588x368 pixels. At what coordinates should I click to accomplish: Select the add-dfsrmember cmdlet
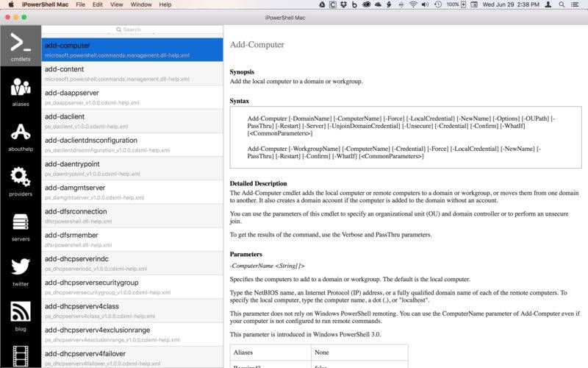[132, 238]
